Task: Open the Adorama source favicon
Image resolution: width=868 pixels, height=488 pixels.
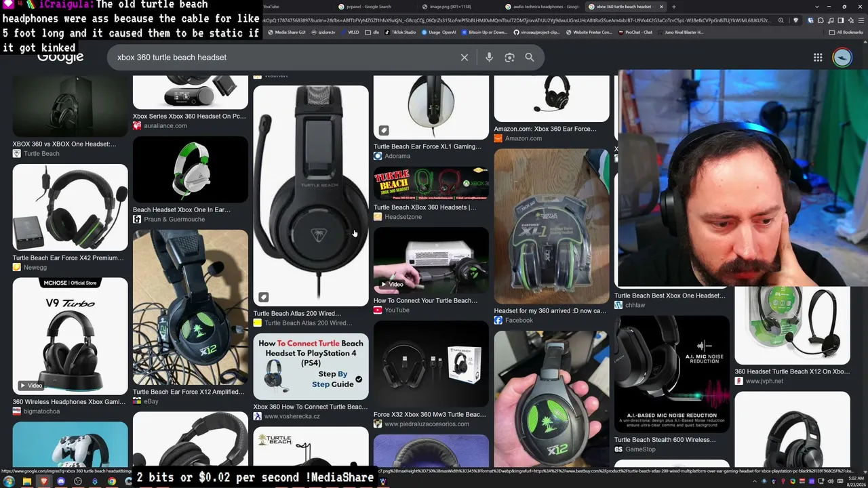Action: [378, 156]
